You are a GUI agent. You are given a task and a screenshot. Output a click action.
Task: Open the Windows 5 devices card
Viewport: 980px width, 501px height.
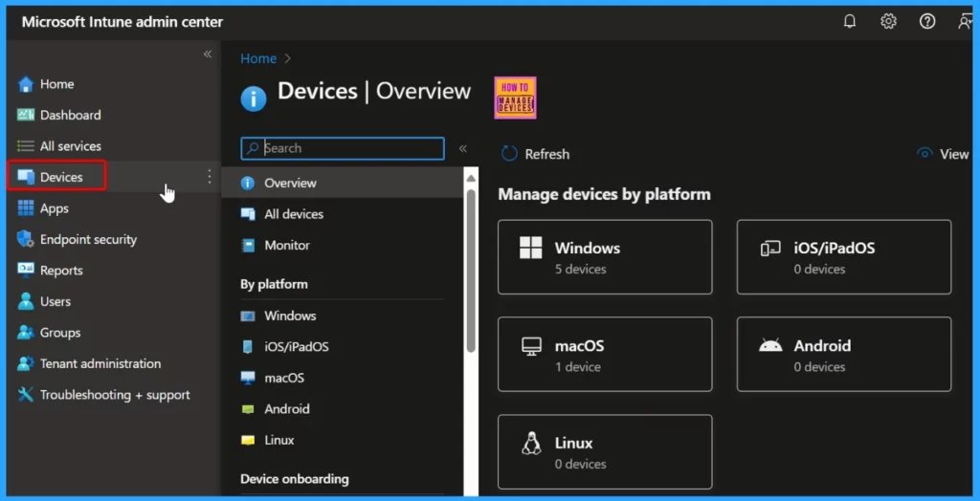point(605,257)
